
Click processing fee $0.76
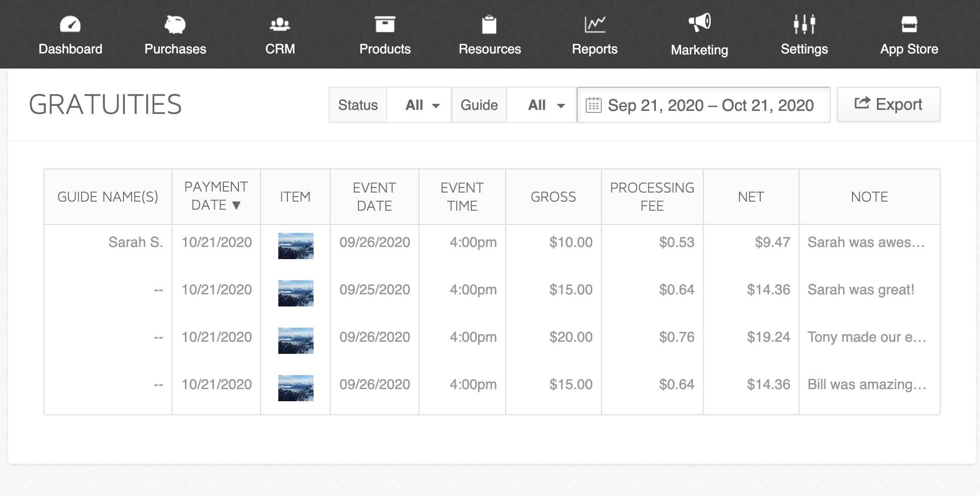tap(677, 337)
